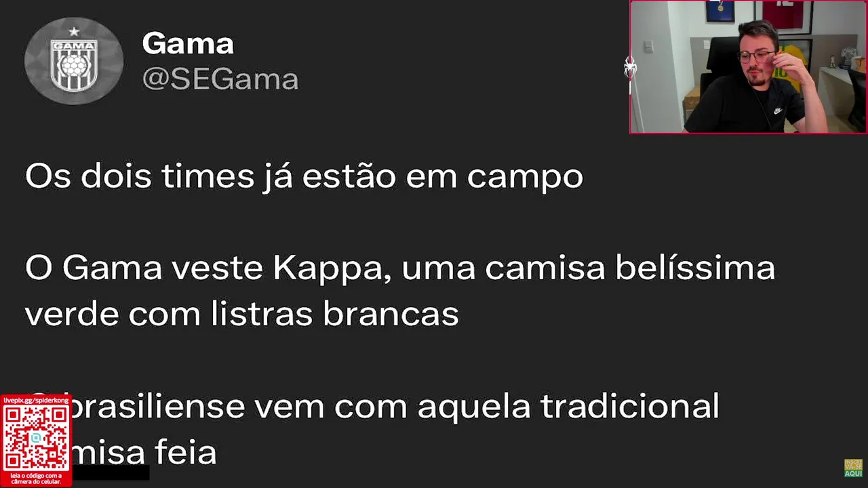This screenshot has width=868, height=488.
Task: Toggle the light switch on the webcam wall
Action: pyautogui.click(x=648, y=46)
